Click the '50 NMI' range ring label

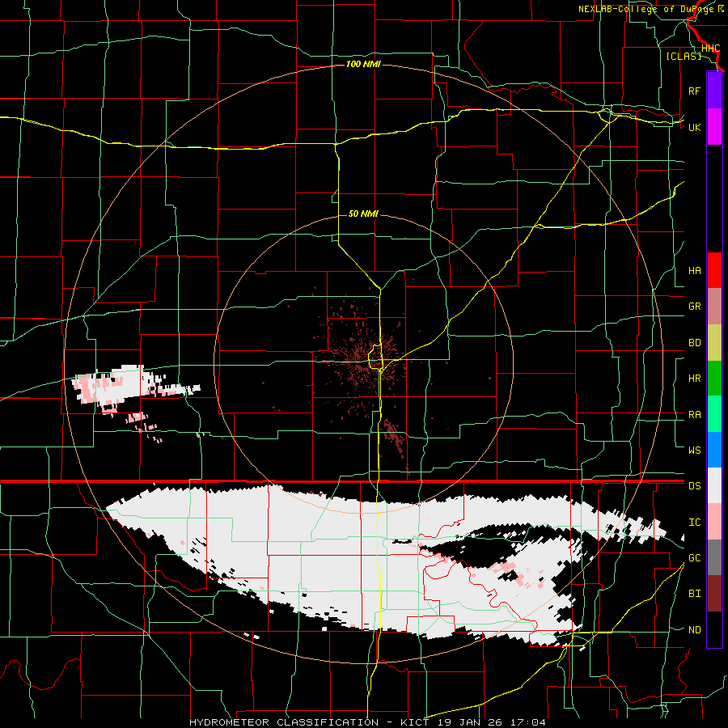coord(363,214)
